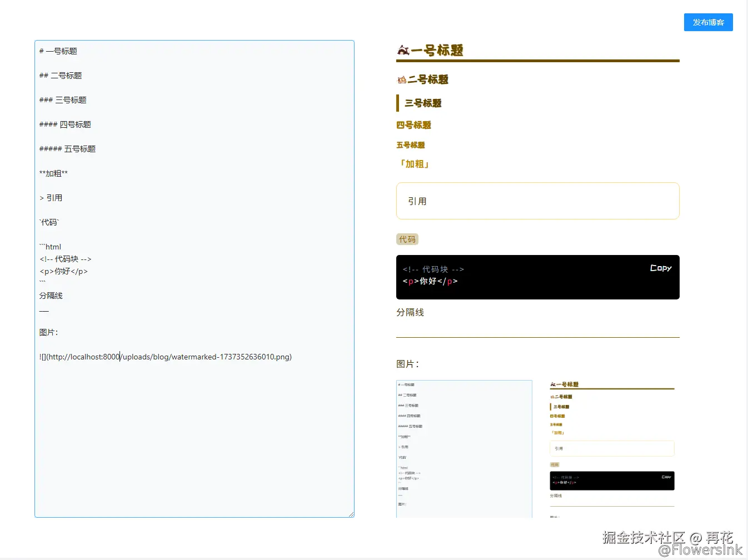
Task: Click the 分隔线 text in preview
Action: [410, 312]
